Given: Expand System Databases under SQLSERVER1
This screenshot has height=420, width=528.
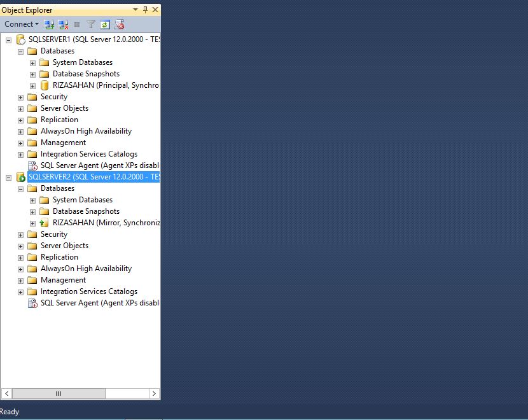Looking at the screenshot, I should (x=32, y=62).
